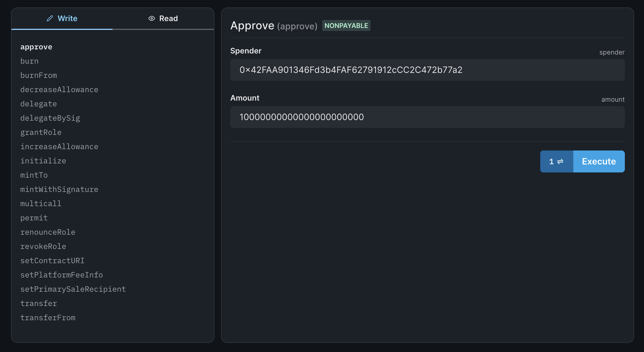The width and height of the screenshot is (644, 352).
Task: Switch to the Write tab
Action: [67, 18]
